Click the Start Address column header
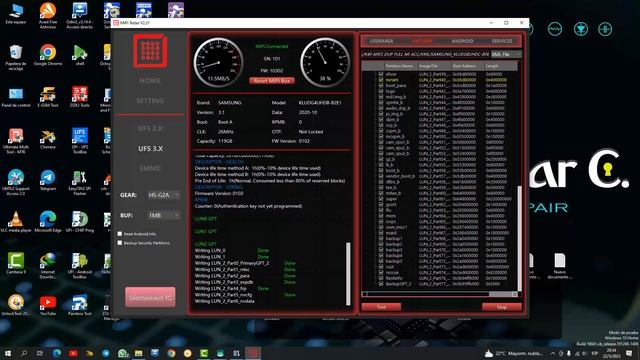Viewport: 640px width, 360px height. (x=467, y=66)
